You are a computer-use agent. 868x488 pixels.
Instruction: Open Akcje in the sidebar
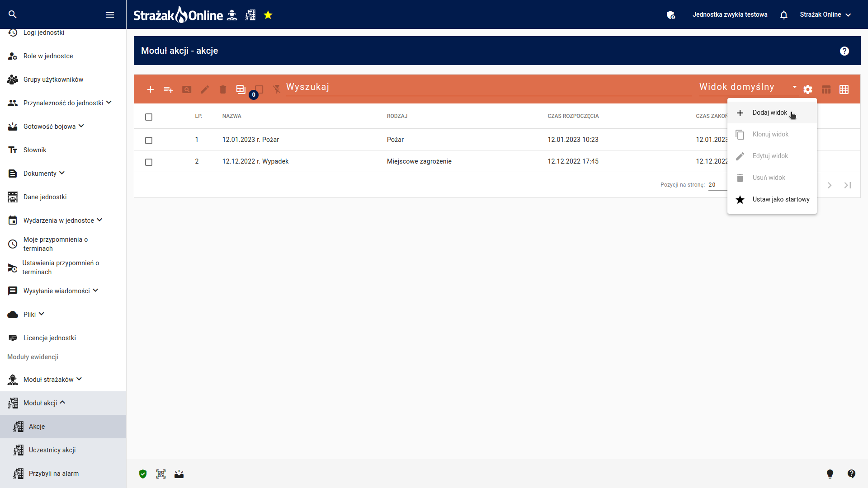click(x=63, y=427)
